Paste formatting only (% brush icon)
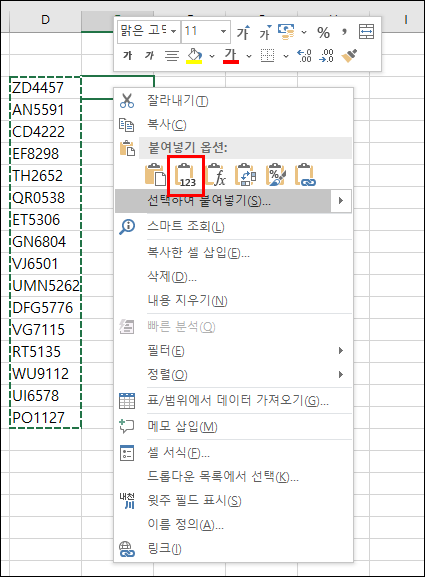Screen dimensions: 425x577 [276, 175]
